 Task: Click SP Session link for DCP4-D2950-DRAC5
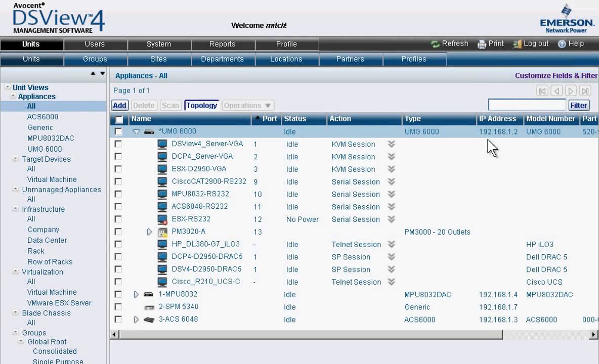351,257
